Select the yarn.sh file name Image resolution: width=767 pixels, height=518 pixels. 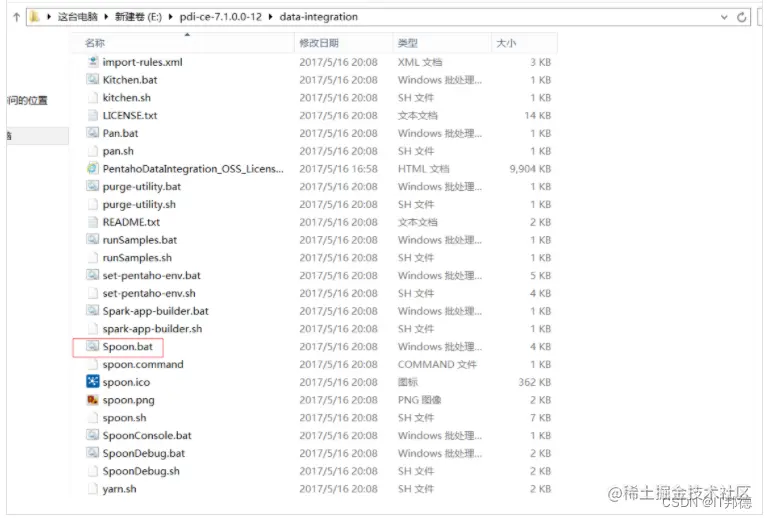tap(119, 489)
